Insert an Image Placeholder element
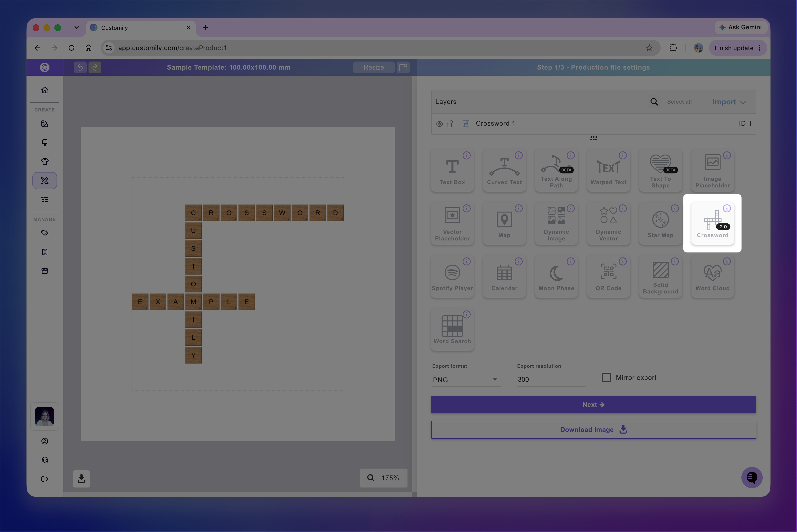The height and width of the screenshot is (532, 797). click(713, 171)
